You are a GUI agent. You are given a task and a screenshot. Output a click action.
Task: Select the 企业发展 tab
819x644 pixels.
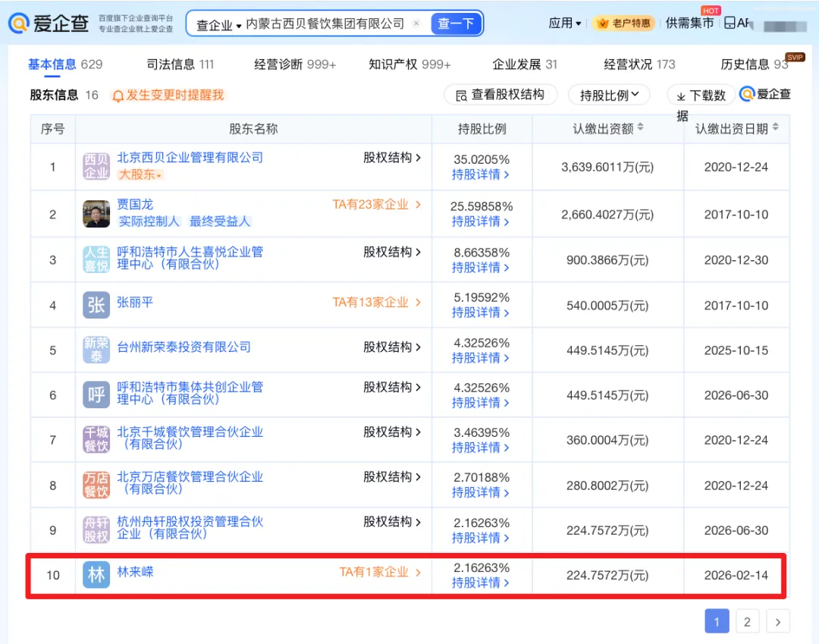tap(525, 64)
